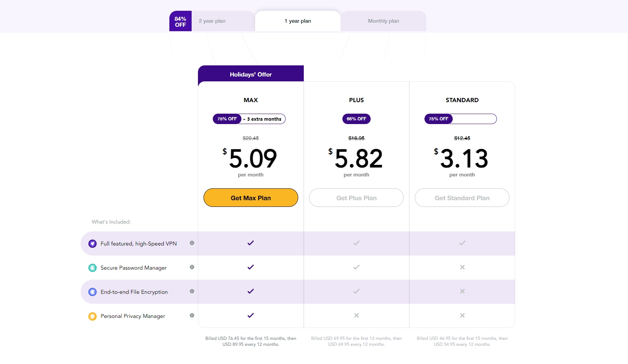Click the Get Max Plan button
This screenshot has width=628, height=364.
251,198
